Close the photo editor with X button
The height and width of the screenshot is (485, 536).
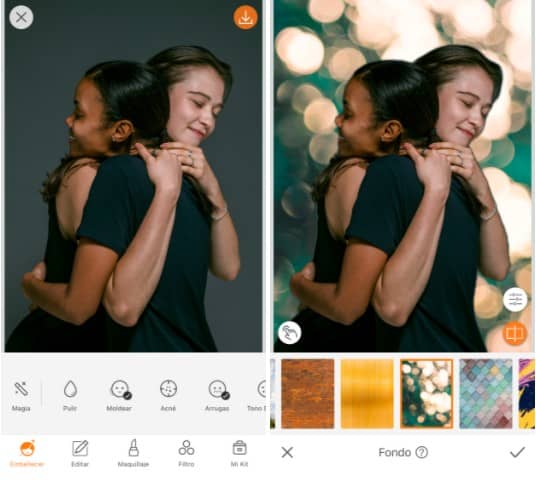pyautogui.click(x=21, y=17)
